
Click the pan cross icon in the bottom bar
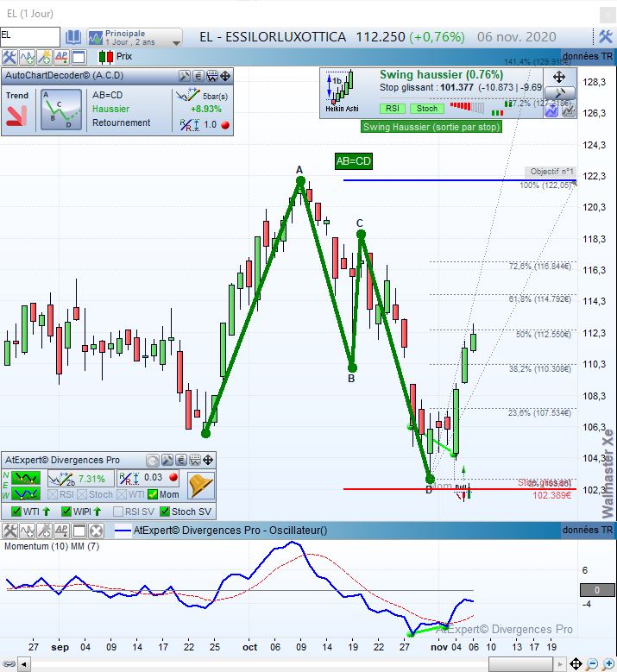576,664
